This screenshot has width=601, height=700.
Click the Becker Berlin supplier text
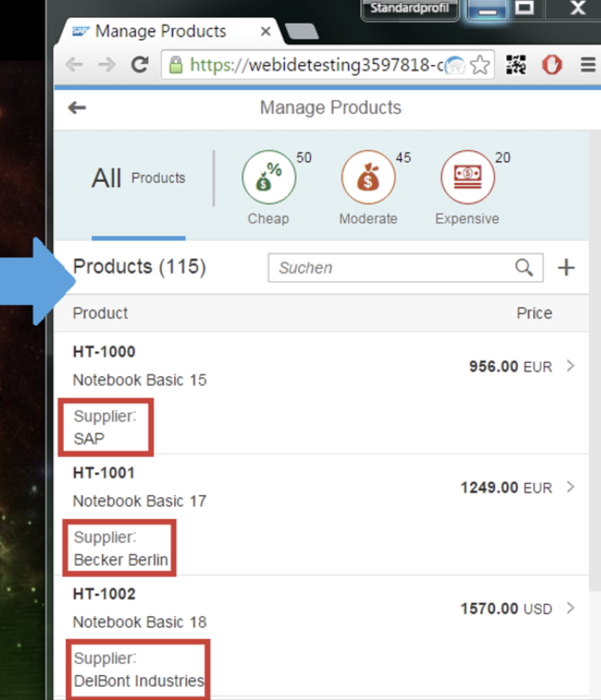[121, 560]
